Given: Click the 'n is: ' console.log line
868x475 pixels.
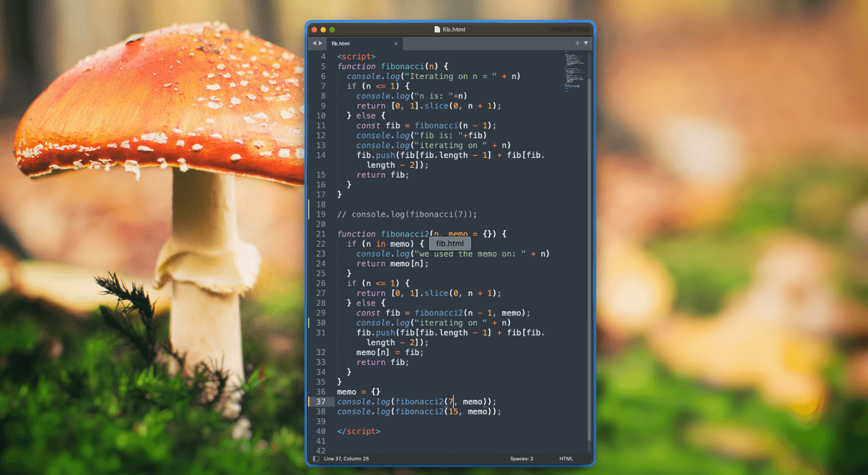Looking at the screenshot, I should [x=412, y=96].
